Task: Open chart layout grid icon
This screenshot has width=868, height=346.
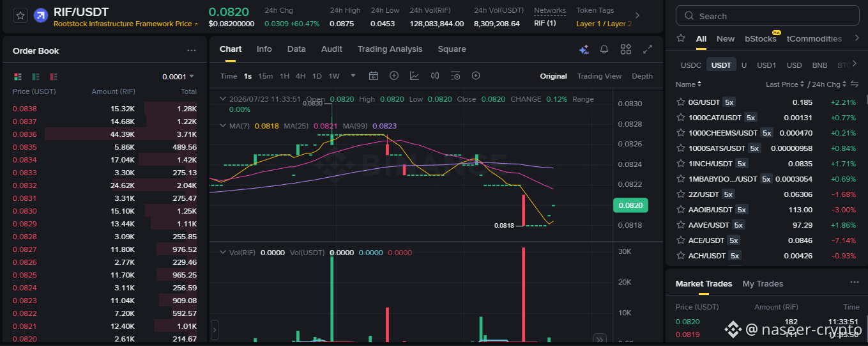Action: pyautogui.click(x=626, y=49)
